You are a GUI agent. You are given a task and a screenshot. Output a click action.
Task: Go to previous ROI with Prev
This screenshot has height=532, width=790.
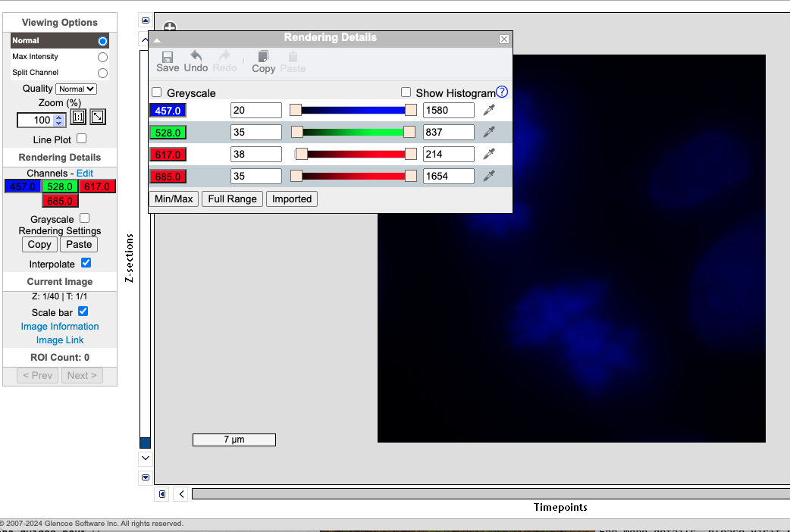coord(38,375)
